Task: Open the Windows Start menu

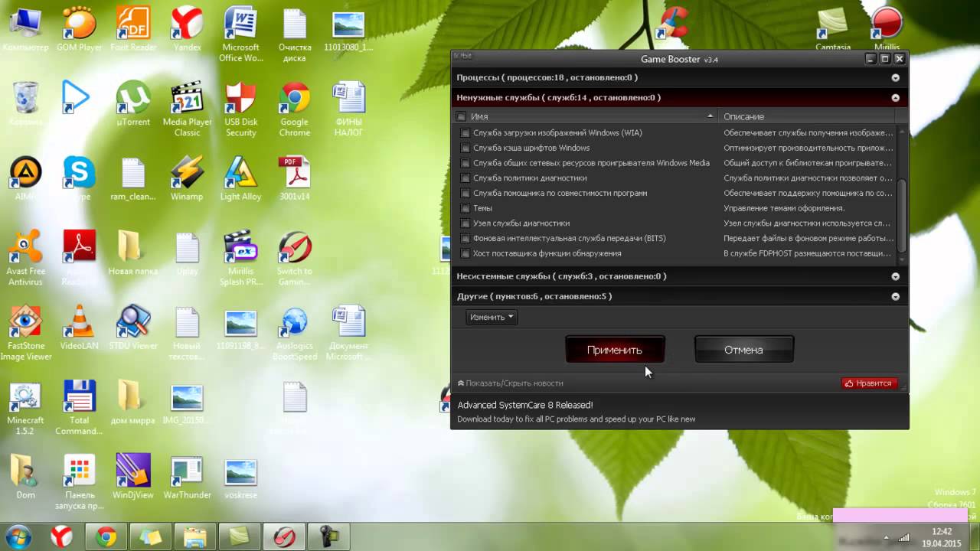Action: 17,536
